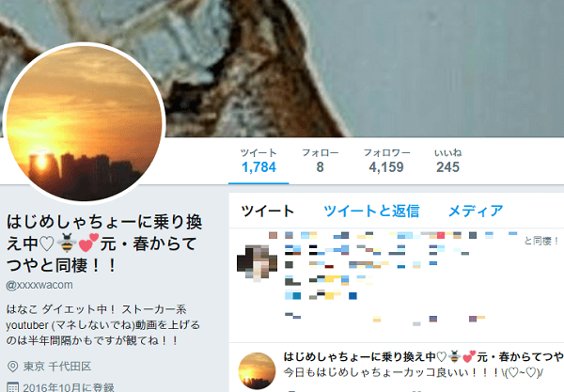View the フォロー 8 following list
The height and width of the screenshot is (392, 564).
[320, 161]
